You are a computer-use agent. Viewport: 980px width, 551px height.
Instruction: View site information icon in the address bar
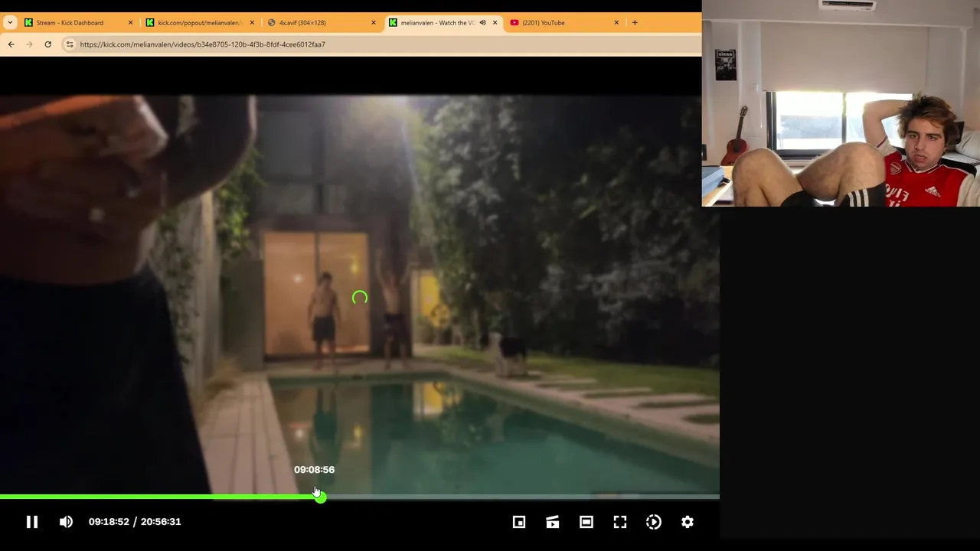70,44
